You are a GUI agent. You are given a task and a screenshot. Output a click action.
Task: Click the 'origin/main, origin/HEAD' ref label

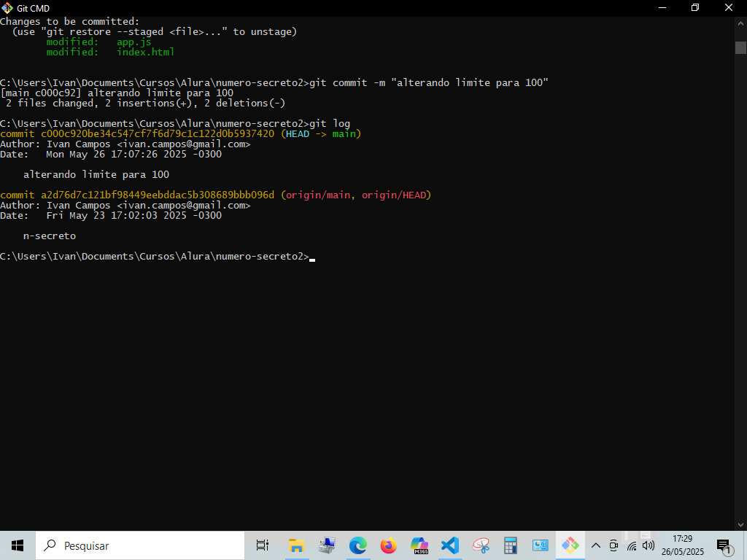356,195
